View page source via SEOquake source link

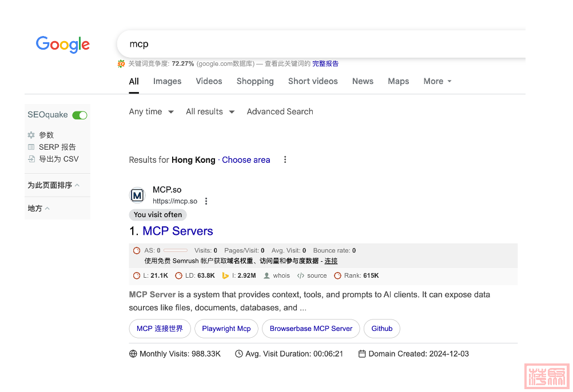pos(316,275)
